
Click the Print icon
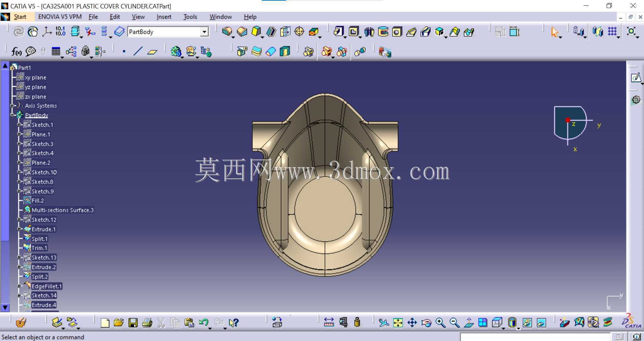point(147,323)
